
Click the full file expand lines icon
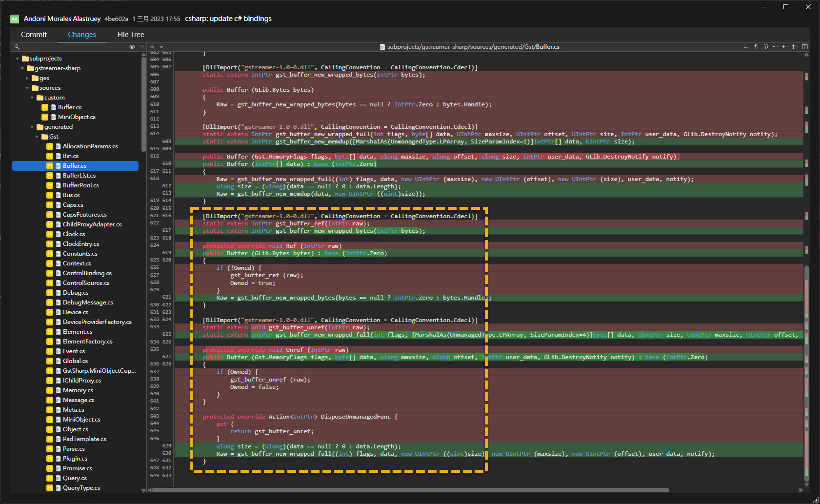tap(795, 47)
